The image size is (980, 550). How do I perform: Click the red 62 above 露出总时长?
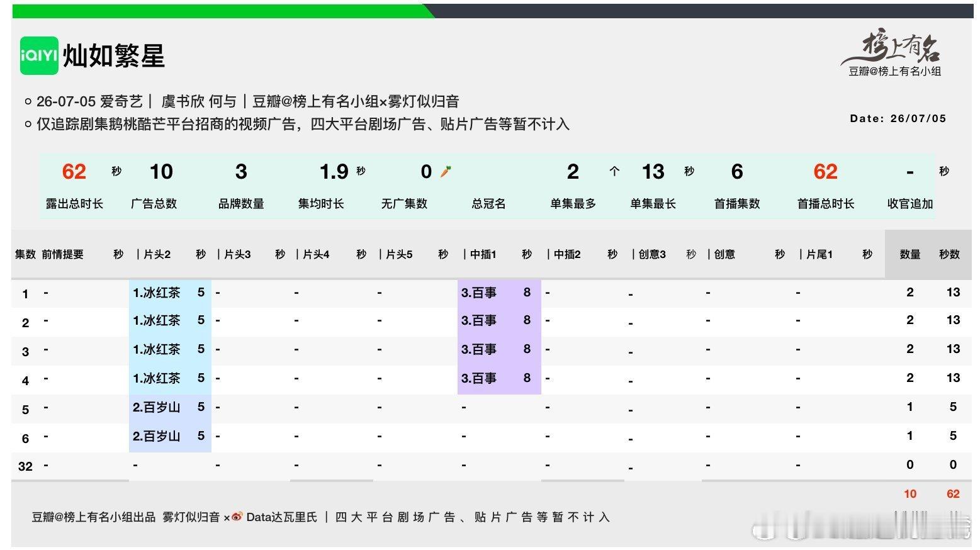click(x=74, y=171)
